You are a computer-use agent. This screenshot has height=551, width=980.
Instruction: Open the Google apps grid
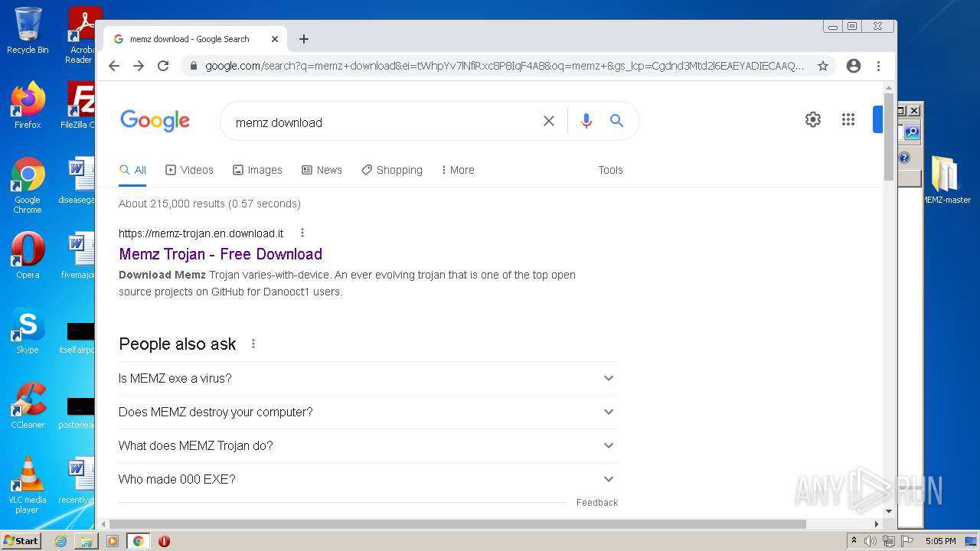point(848,119)
